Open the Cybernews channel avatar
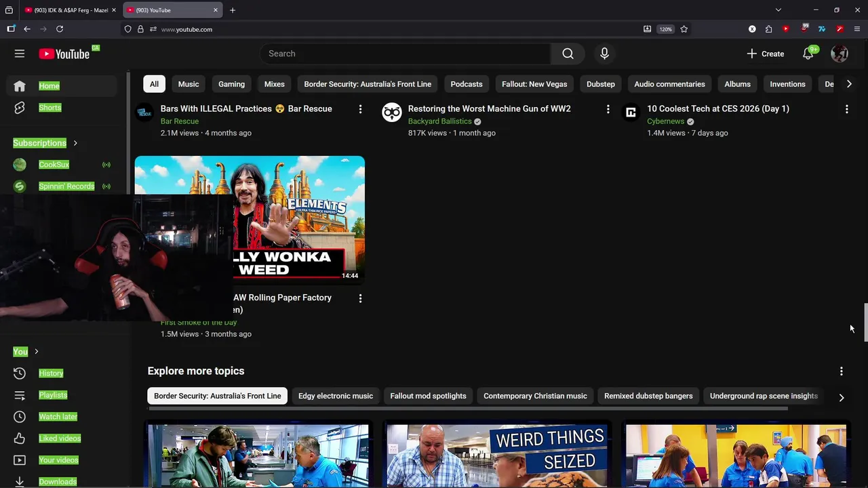Viewport: 868px width, 488px height. click(x=631, y=113)
